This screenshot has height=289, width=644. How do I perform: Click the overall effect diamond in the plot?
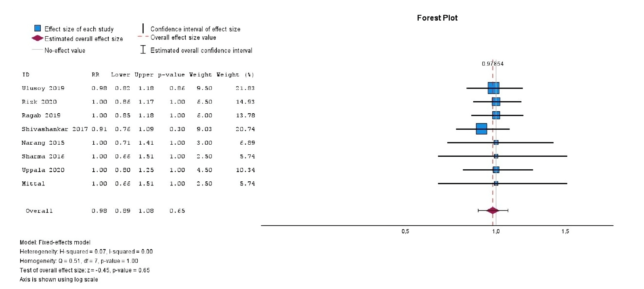[493, 210]
